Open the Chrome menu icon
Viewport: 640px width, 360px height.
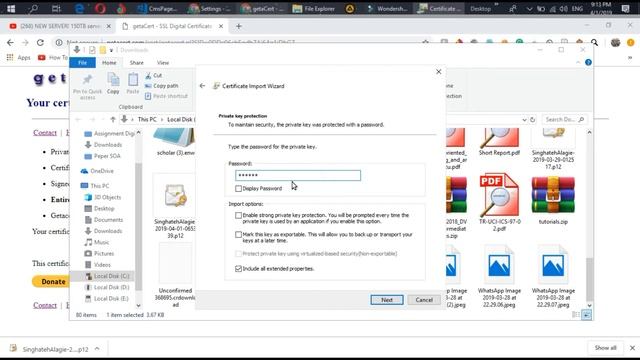pyautogui.click(x=631, y=42)
